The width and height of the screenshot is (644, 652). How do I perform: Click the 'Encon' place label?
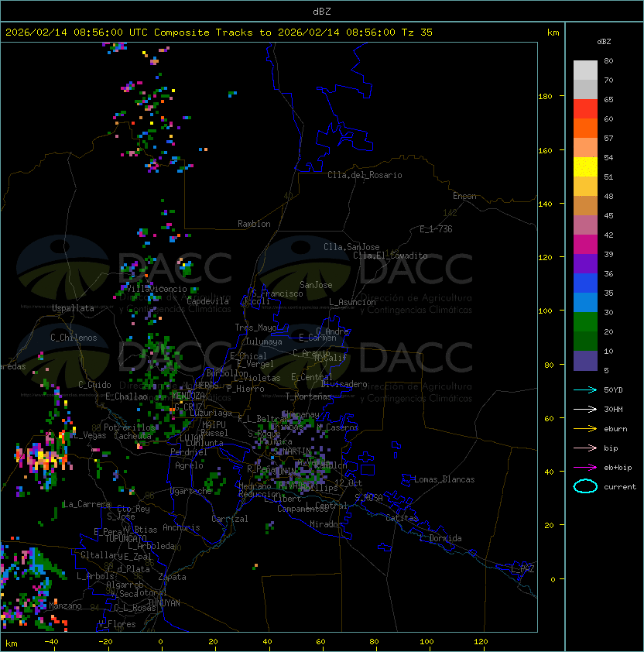tap(464, 196)
